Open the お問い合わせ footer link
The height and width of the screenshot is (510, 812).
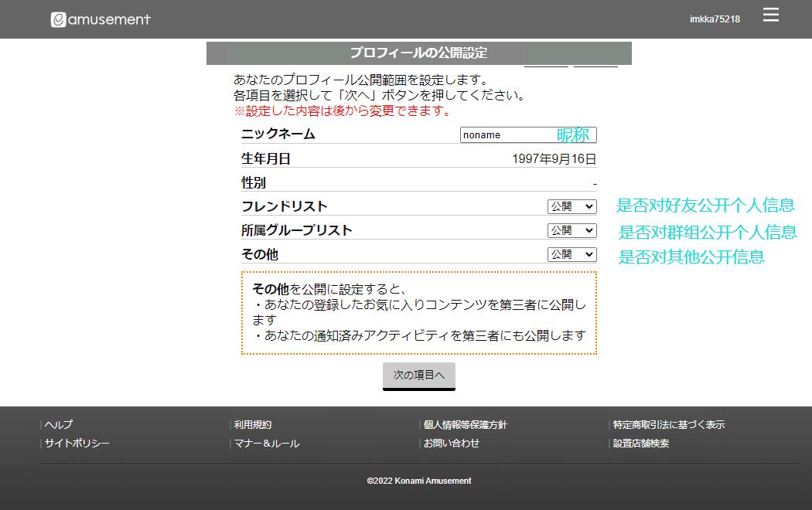point(452,443)
